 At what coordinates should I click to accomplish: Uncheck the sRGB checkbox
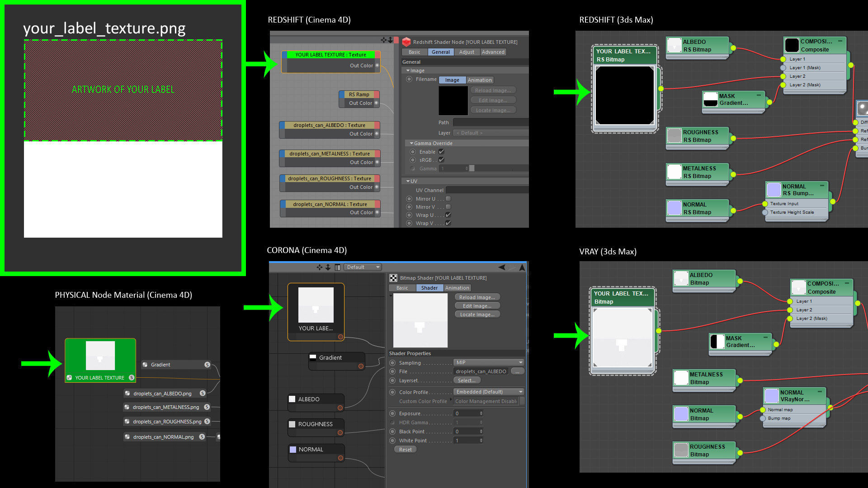click(441, 160)
